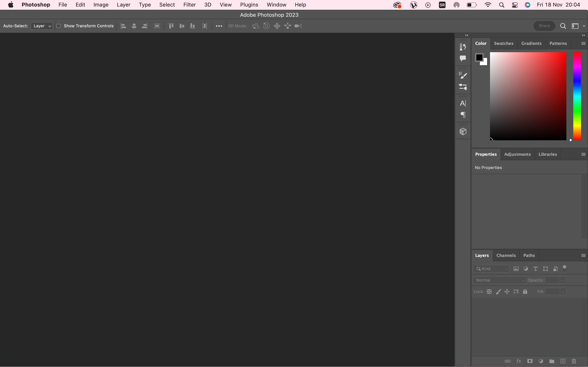Enable Show Transform Controls checkbox
This screenshot has width=588, height=367.
click(59, 26)
